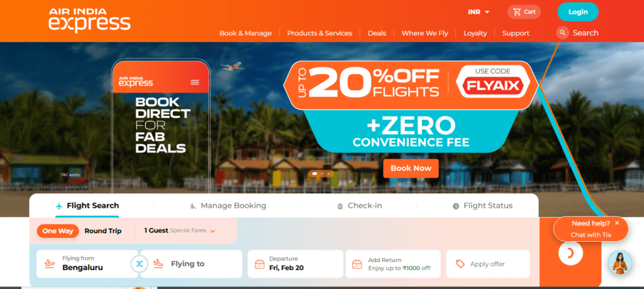This screenshot has height=289, width=644.
Task: Select the One Way trip option
Action: 57,231
